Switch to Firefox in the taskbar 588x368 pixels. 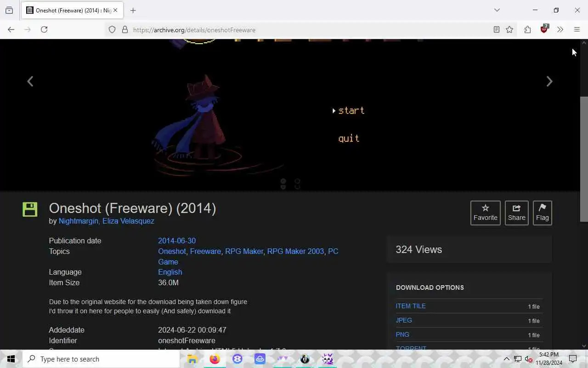point(215,359)
